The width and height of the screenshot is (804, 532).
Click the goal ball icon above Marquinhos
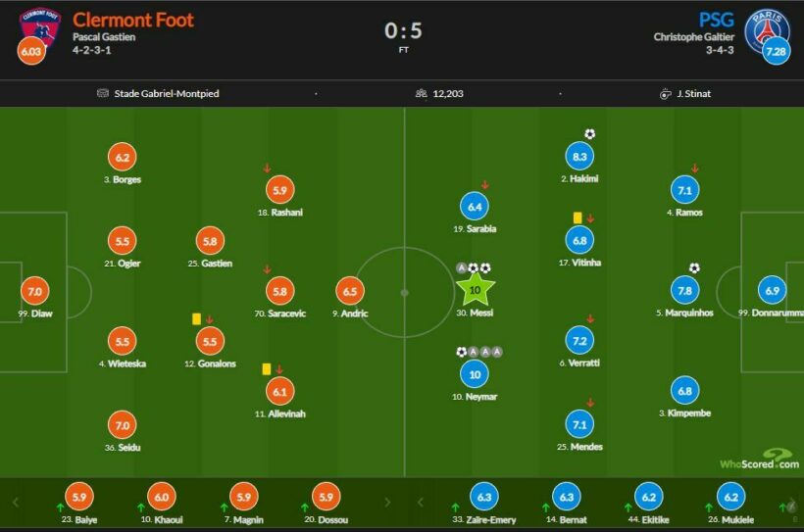(x=694, y=268)
